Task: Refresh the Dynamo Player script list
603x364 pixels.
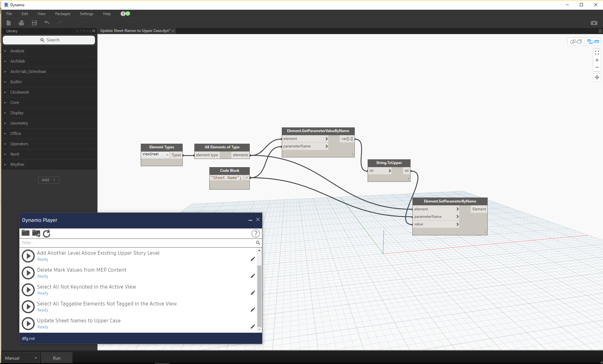Action: click(47, 233)
